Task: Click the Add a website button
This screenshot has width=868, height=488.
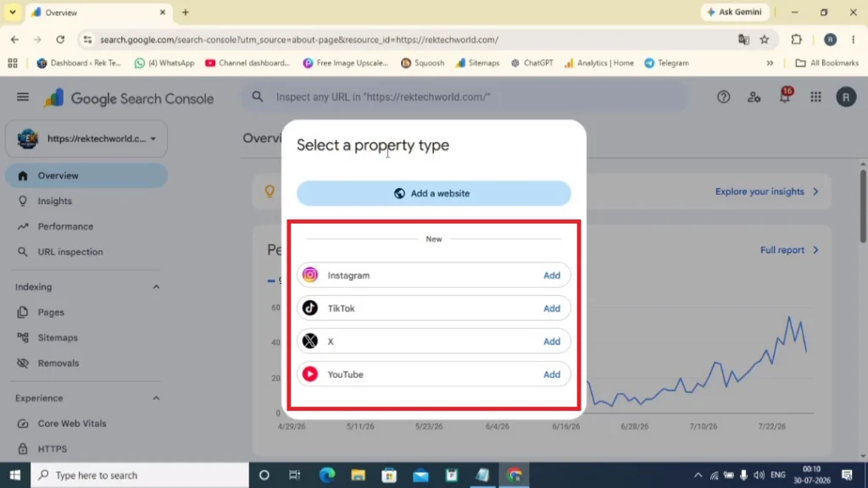Action: point(433,194)
